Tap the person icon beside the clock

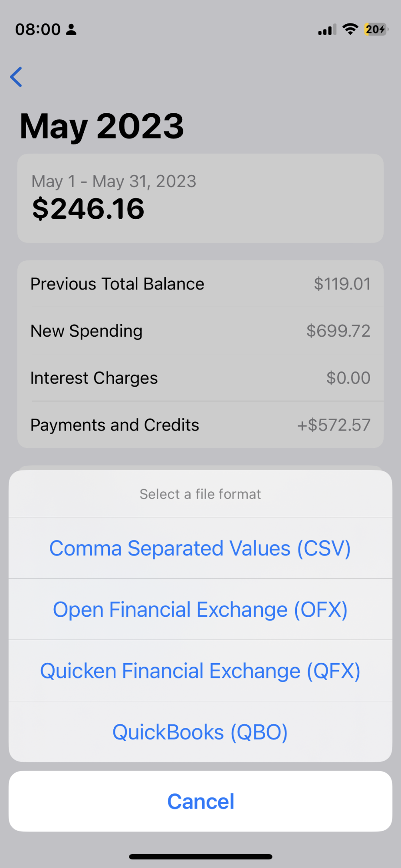click(72, 30)
